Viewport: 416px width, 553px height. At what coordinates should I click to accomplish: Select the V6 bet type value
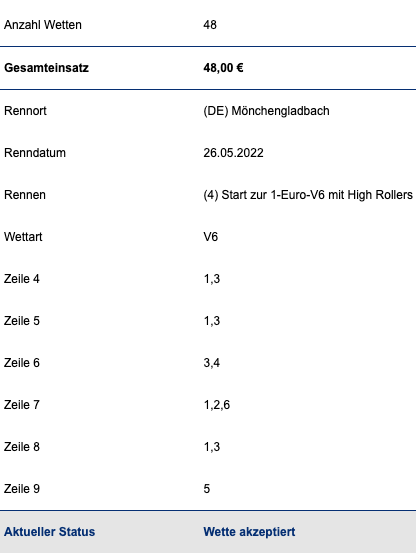[x=210, y=237]
